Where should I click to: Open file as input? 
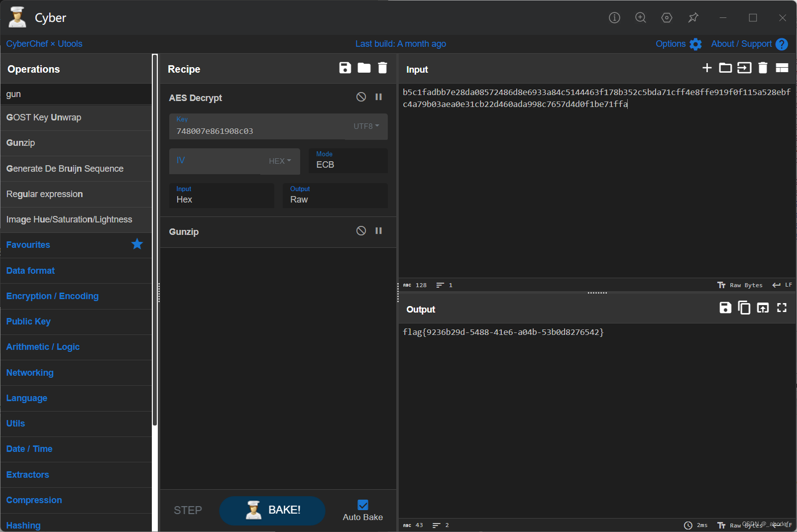744,68
